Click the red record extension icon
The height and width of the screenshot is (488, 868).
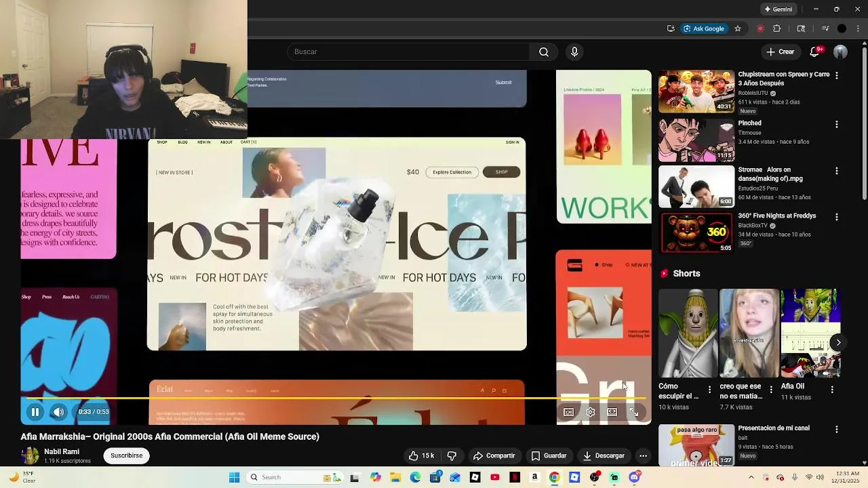pyautogui.click(x=760, y=28)
